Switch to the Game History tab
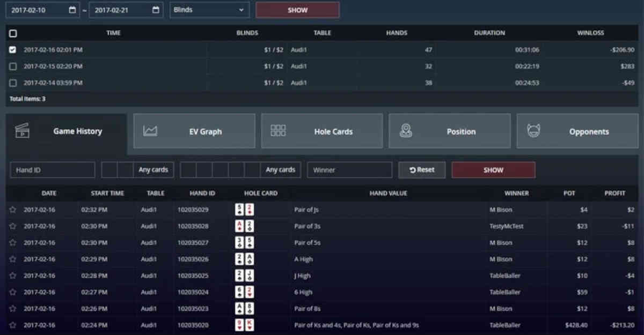The width and height of the screenshot is (644, 335). click(67, 131)
